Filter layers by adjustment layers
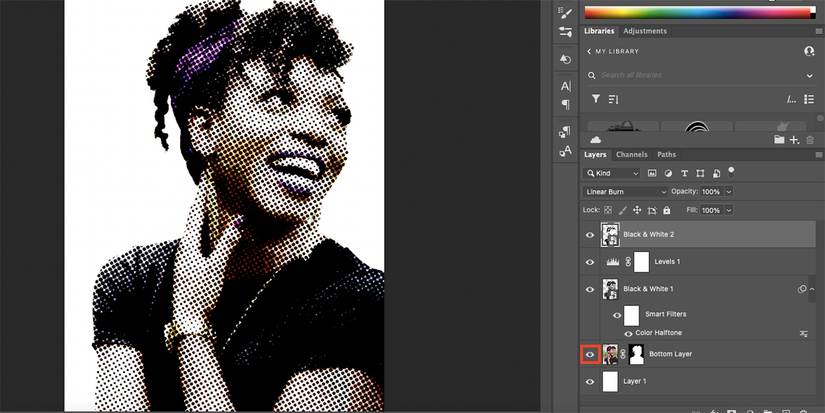 tap(668, 173)
